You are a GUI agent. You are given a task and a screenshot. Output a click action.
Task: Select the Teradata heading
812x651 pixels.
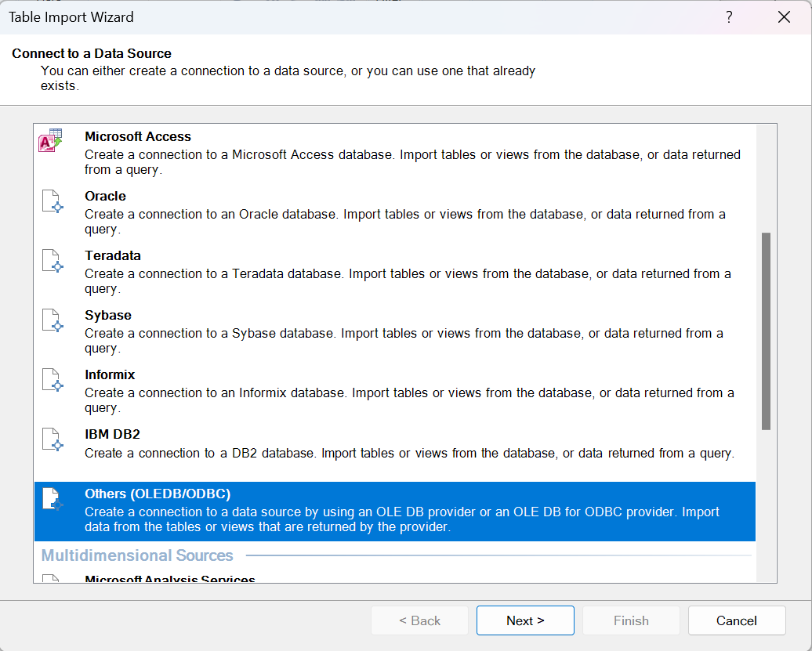[x=113, y=255]
